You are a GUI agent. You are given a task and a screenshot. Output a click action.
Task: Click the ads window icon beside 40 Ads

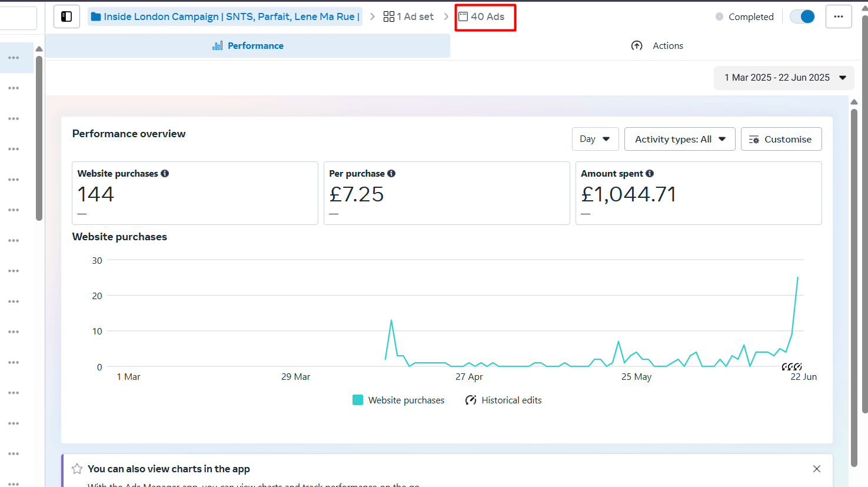(463, 16)
